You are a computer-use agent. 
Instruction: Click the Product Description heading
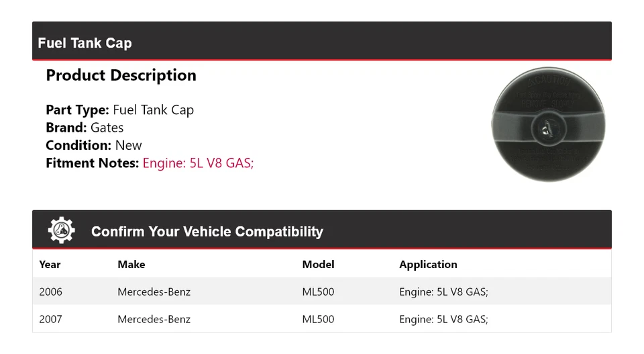click(121, 76)
